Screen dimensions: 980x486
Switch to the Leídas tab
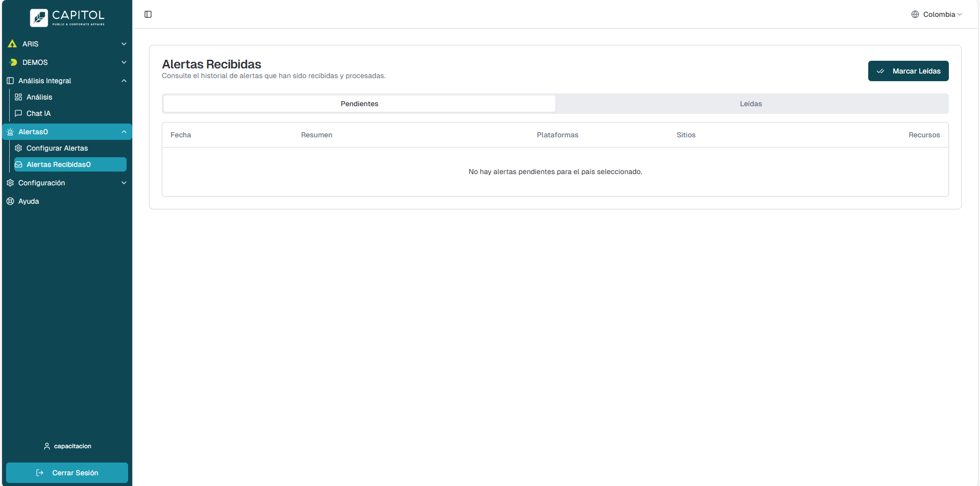coord(751,104)
